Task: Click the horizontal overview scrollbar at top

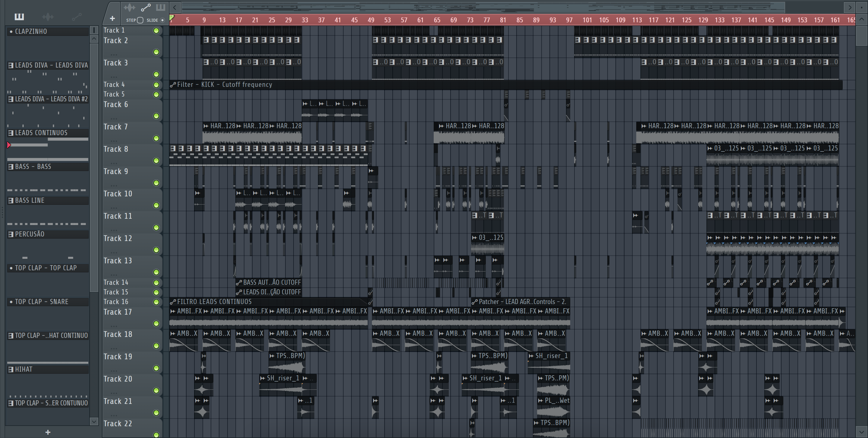Action: [483, 7]
